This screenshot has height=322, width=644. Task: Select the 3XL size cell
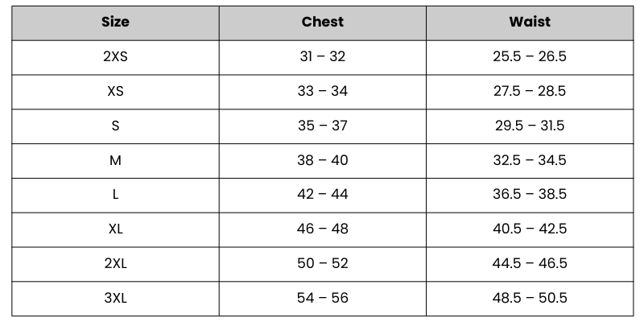(x=115, y=299)
